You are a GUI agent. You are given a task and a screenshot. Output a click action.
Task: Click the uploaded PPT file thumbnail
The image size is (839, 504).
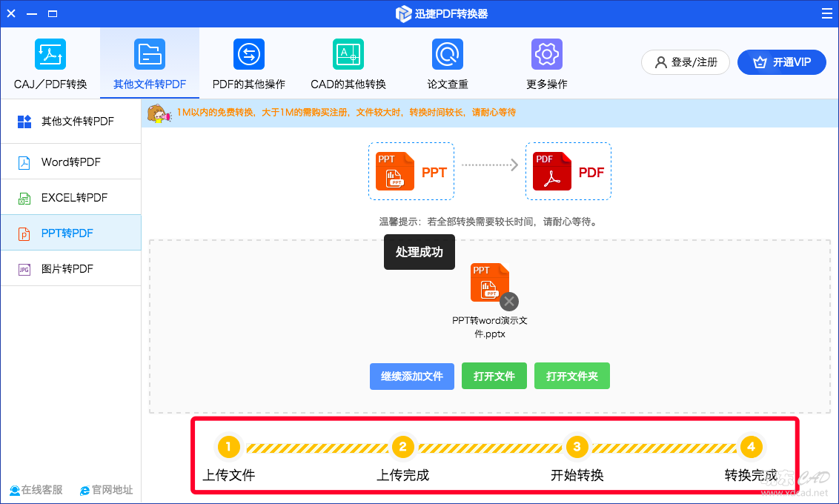point(489,282)
